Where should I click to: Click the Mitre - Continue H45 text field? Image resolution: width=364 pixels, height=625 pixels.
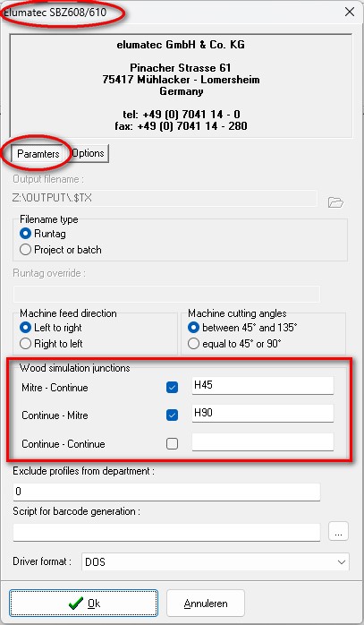pos(263,385)
